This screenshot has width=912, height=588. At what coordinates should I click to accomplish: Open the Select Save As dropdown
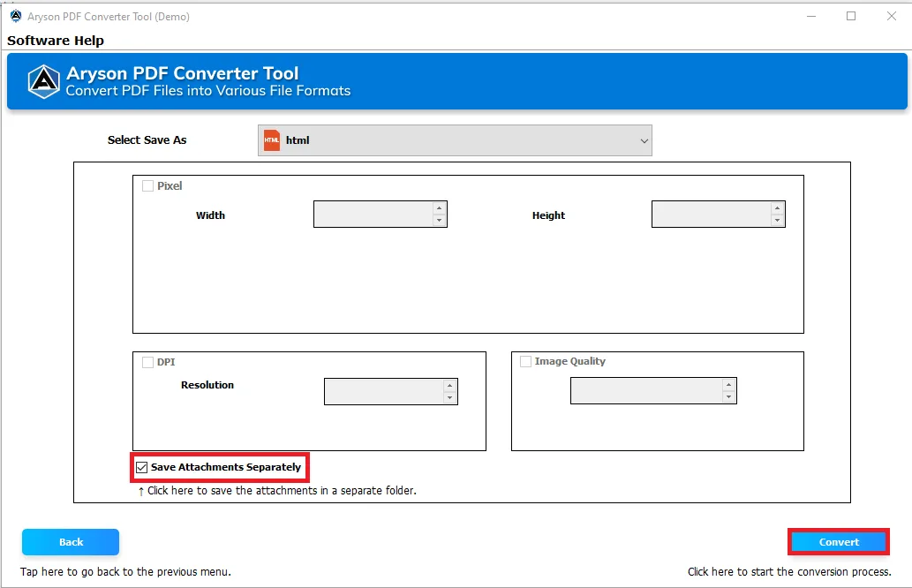point(455,140)
